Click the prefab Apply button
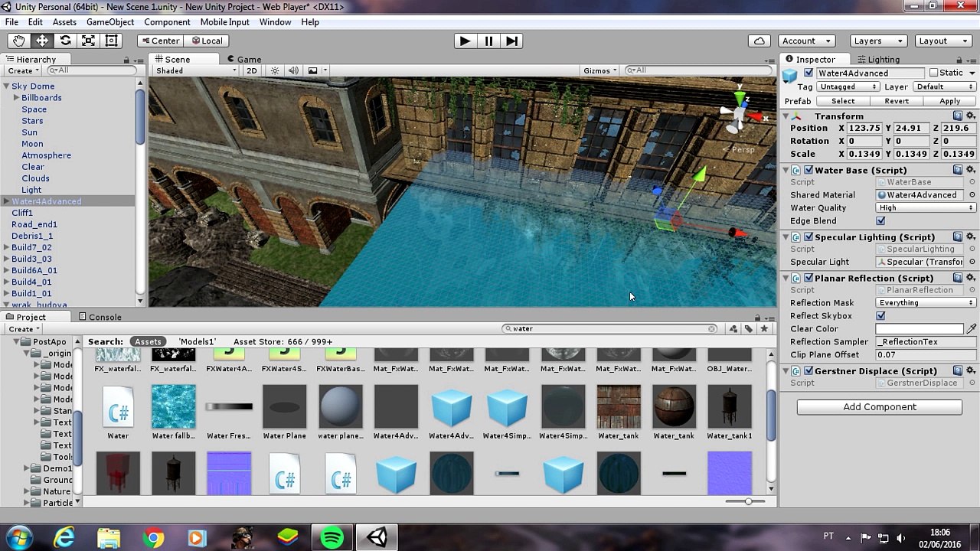Viewport: 980px width, 551px height. [949, 101]
